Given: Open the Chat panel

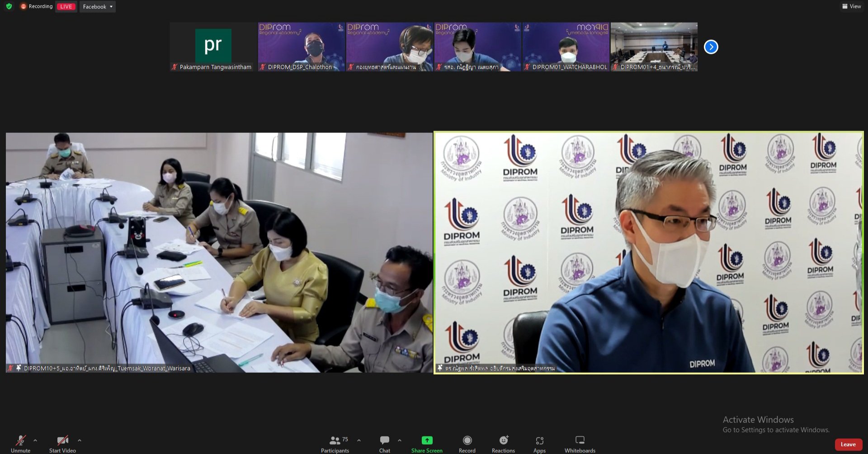Looking at the screenshot, I should [385, 444].
